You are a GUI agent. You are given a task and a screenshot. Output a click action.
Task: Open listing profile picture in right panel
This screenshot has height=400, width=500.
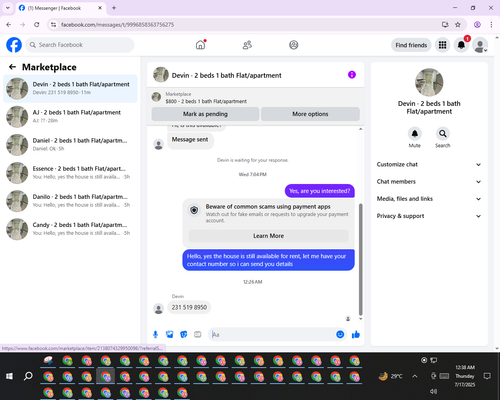[x=429, y=82]
